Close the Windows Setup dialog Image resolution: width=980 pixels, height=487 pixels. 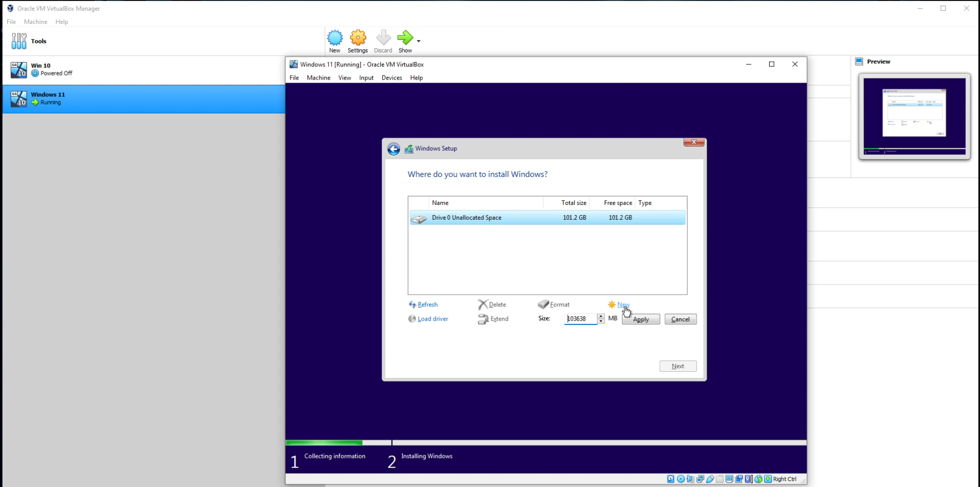pyautogui.click(x=694, y=142)
